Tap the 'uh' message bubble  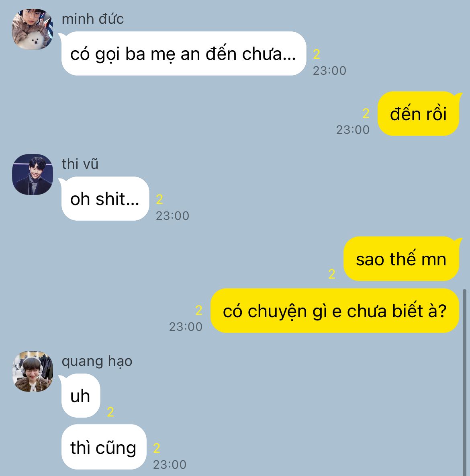click(x=80, y=396)
